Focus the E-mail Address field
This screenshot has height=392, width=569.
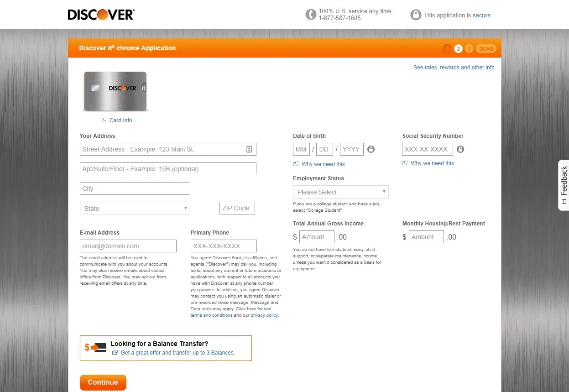(x=128, y=246)
